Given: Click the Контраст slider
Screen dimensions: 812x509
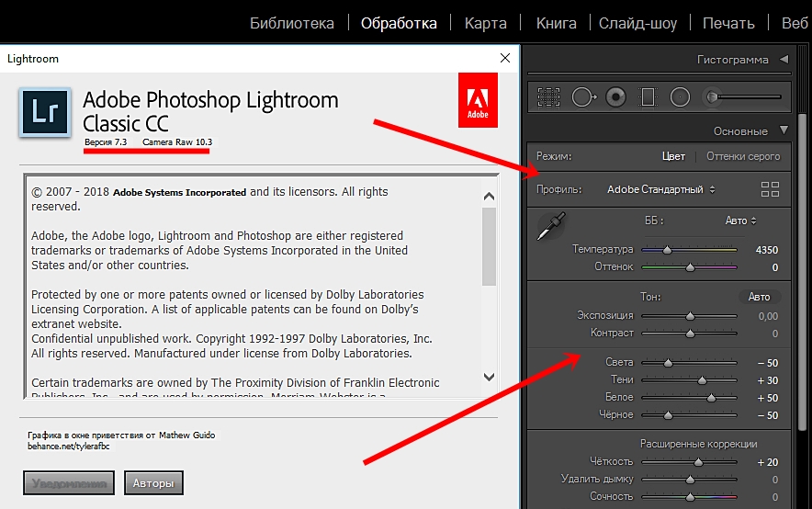Looking at the screenshot, I should coord(689,334).
